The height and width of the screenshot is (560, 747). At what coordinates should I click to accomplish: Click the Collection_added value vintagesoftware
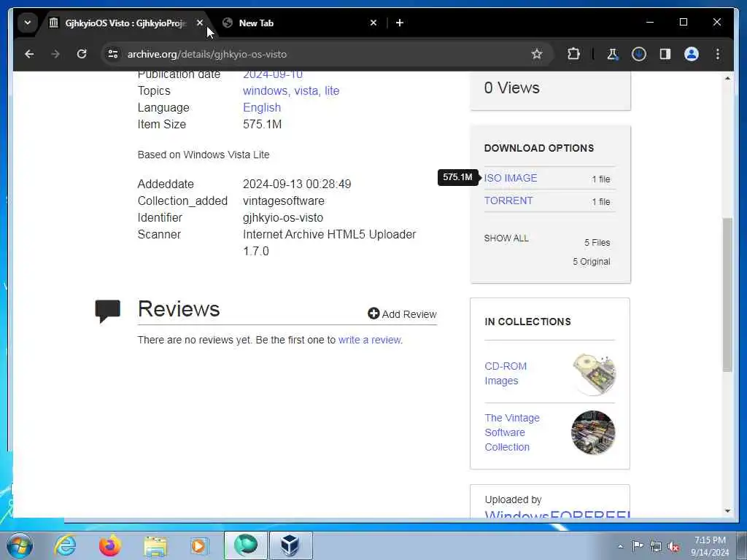pos(284,201)
